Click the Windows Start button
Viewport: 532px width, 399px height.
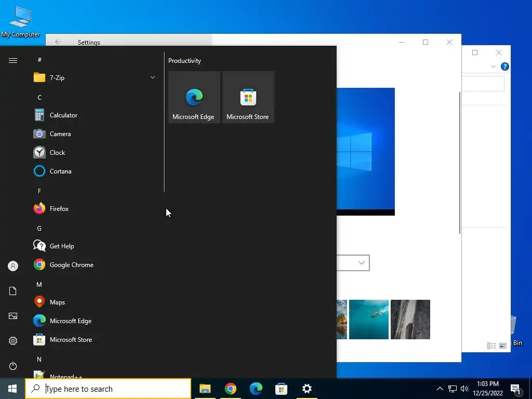click(x=12, y=389)
